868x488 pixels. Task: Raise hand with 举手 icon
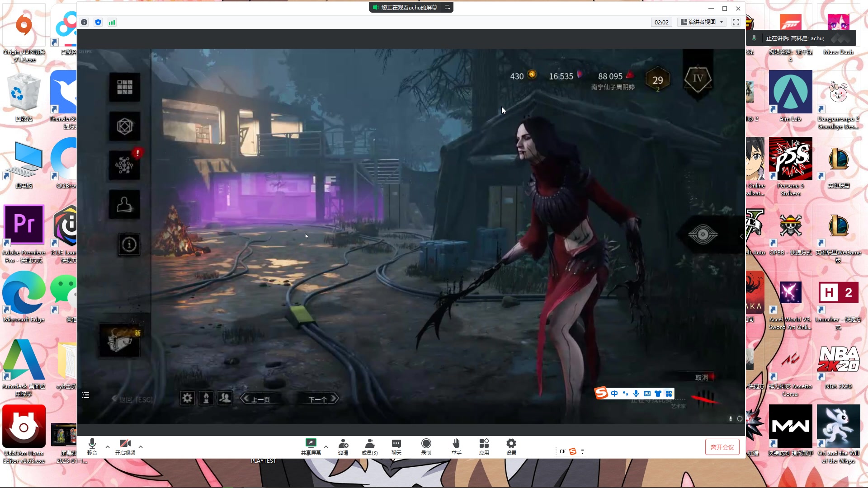pyautogui.click(x=457, y=446)
